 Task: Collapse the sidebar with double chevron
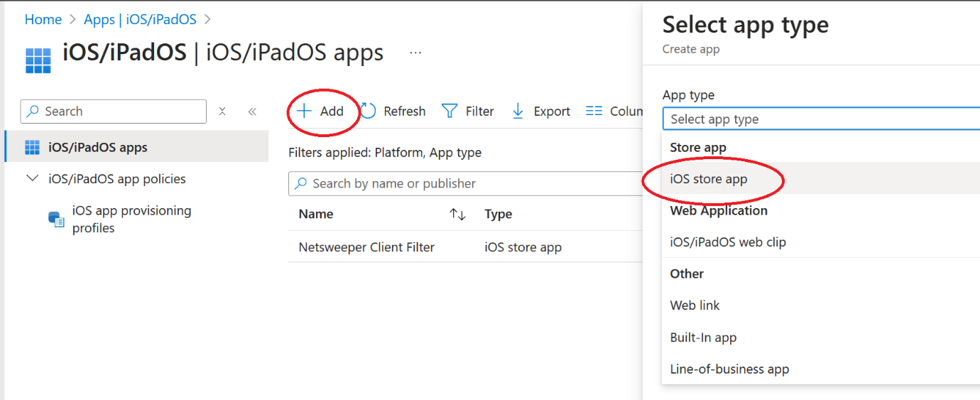tap(252, 112)
